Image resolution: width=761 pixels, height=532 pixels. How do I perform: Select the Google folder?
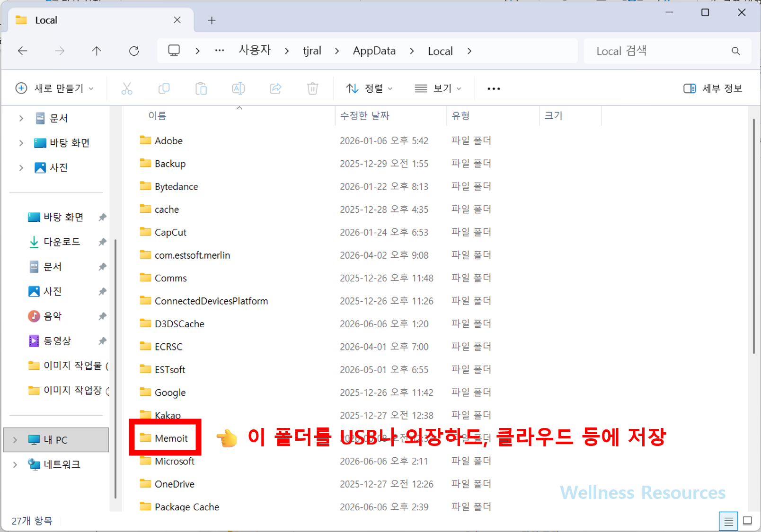(x=163, y=392)
